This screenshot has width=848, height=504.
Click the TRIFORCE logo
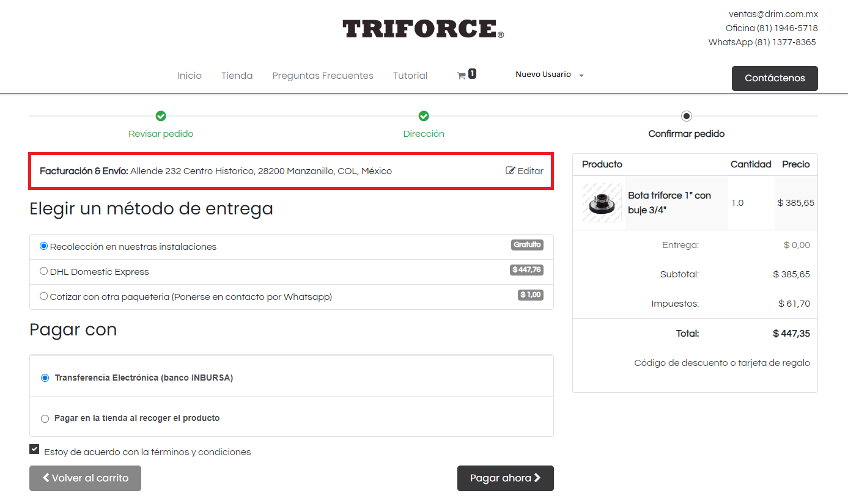(x=423, y=29)
